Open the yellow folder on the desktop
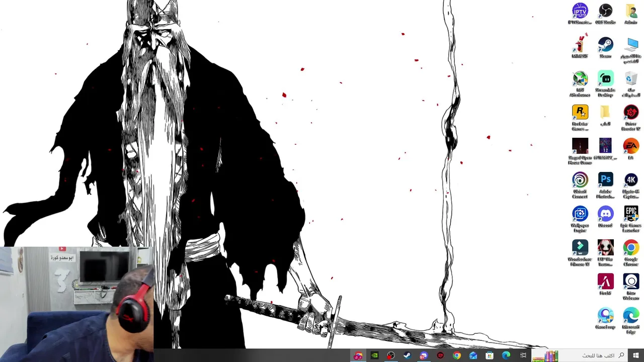Screen dimensions: 644x362 coord(605,115)
